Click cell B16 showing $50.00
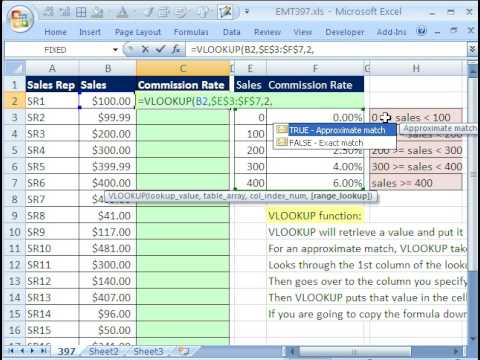The image size is (480, 360). click(x=108, y=330)
